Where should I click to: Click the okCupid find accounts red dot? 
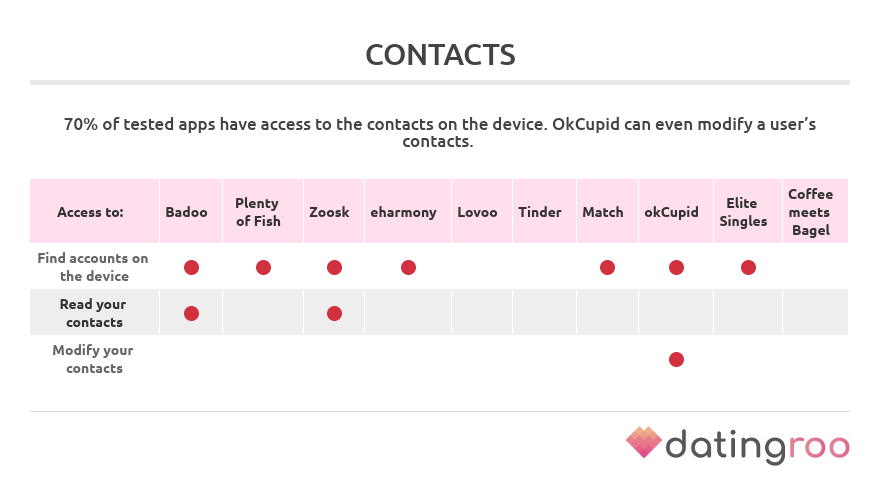click(x=676, y=268)
